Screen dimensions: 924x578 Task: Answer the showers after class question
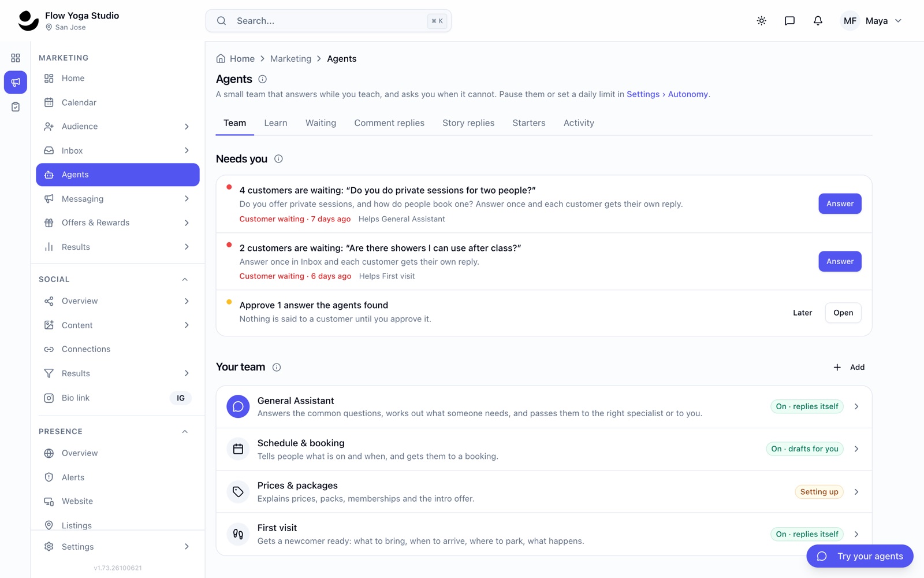(840, 261)
